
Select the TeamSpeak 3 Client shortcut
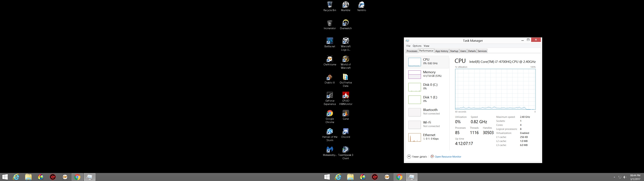pyautogui.click(x=345, y=153)
